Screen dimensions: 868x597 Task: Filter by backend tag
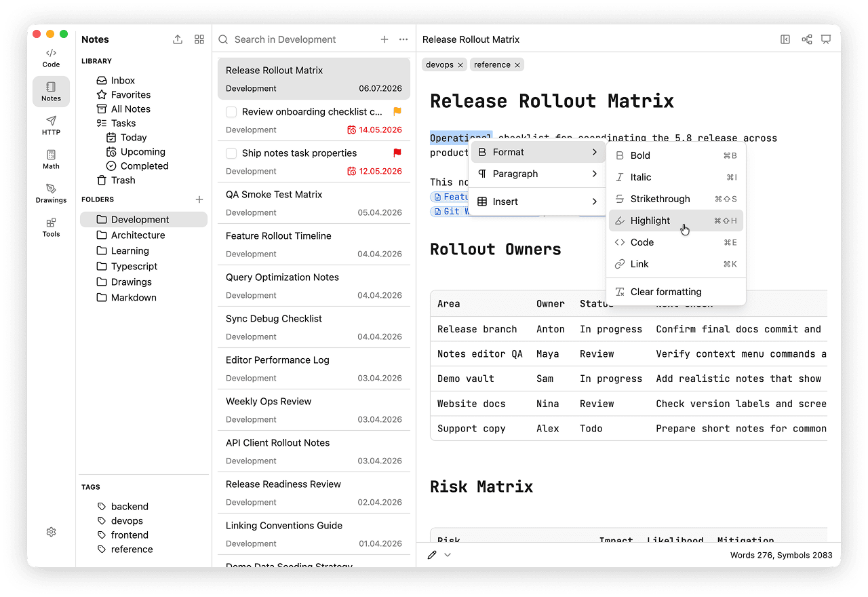point(130,507)
